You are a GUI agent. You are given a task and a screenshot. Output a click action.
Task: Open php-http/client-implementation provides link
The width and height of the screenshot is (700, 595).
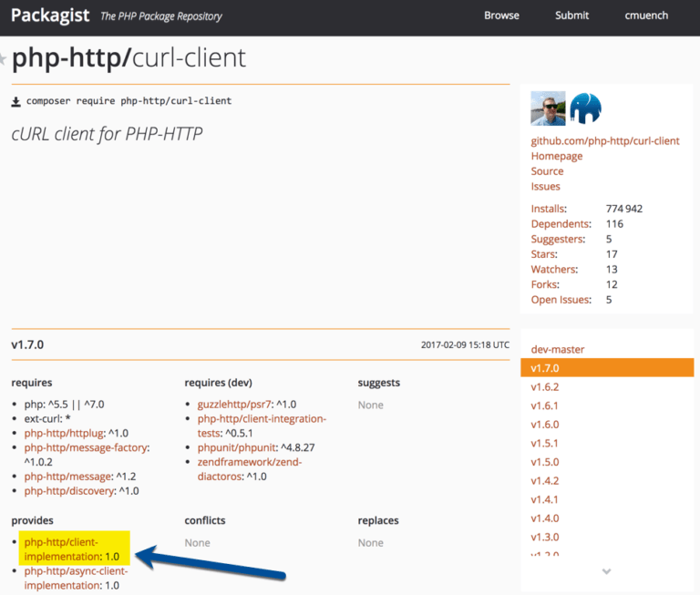click(x=63, y=549)
